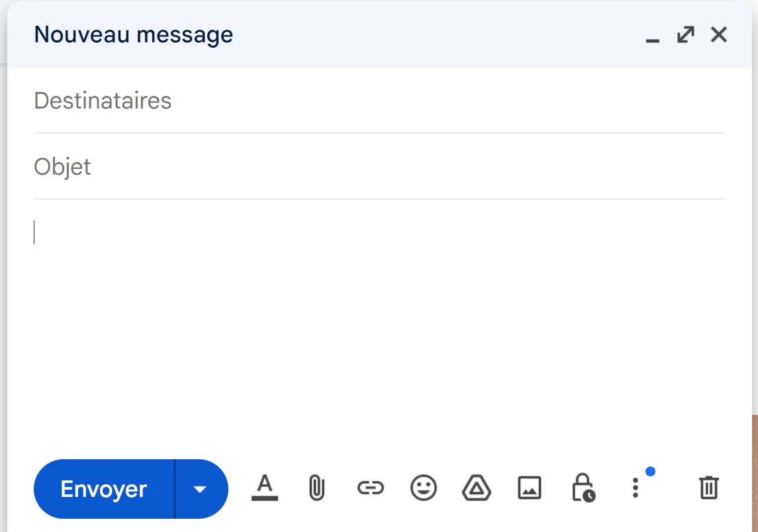Insert files from Google Drive
This screenshot has height=532, width=758.
477,488
